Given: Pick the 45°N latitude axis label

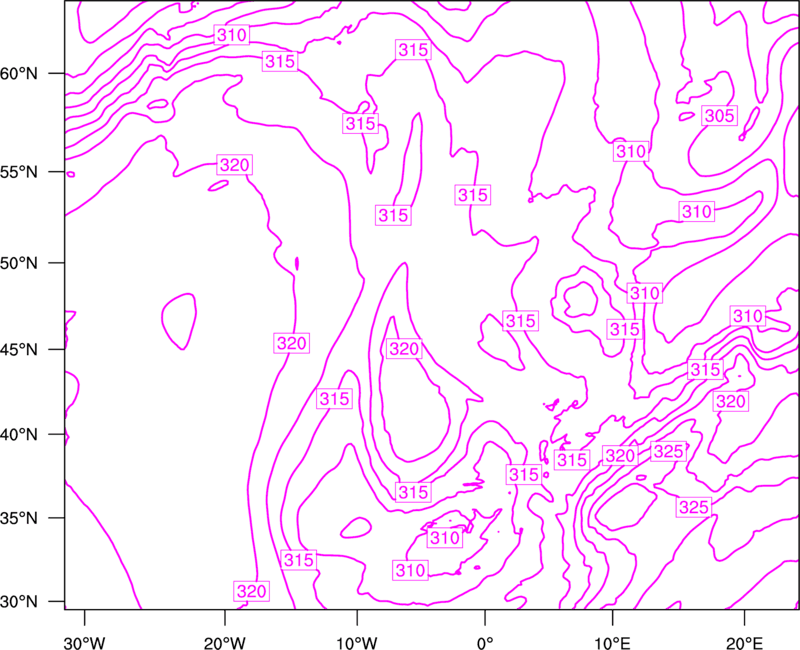Looking at the screenshot, I should 19,350.
